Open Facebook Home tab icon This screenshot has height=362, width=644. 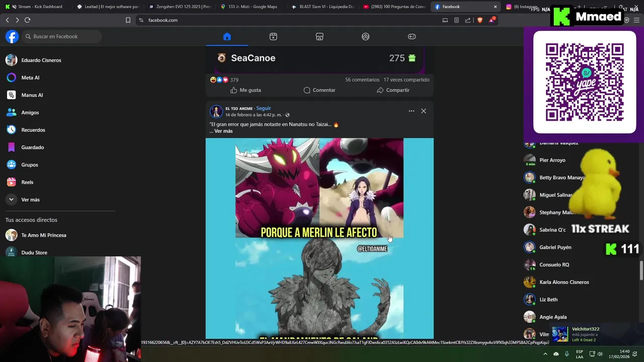(x=227, y=37)
